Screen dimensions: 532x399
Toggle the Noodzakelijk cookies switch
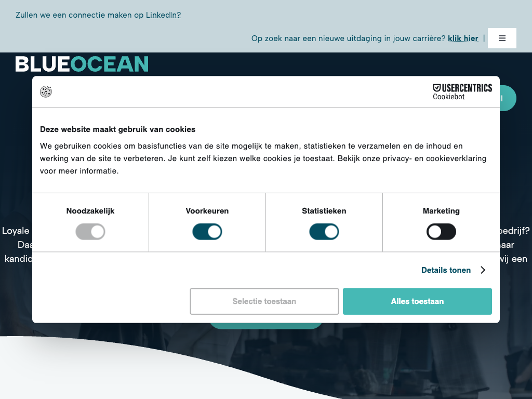coord(90,232)
